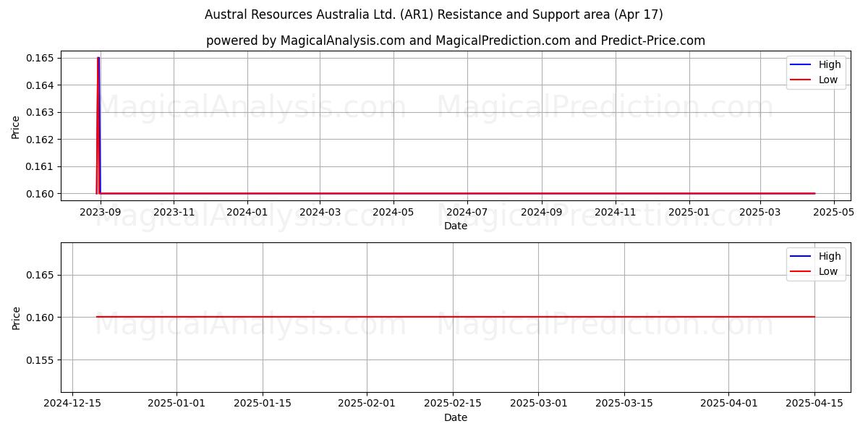Click 'High' in the bottom chart legend
This screenshot has height=434, width=868.
pyautogui.click(x=830, y=256)
